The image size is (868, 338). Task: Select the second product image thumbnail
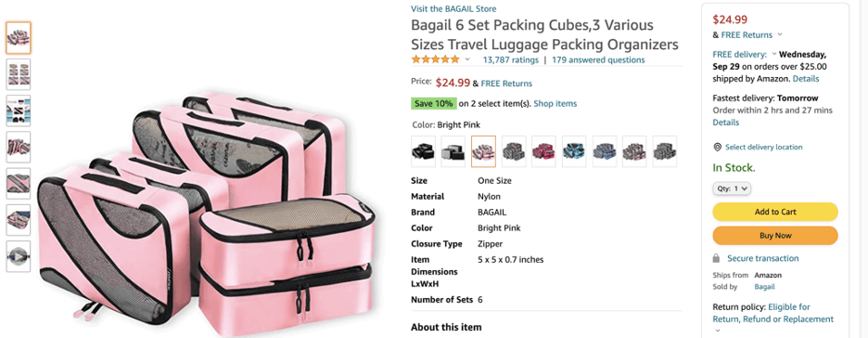(x=19, y=74)
